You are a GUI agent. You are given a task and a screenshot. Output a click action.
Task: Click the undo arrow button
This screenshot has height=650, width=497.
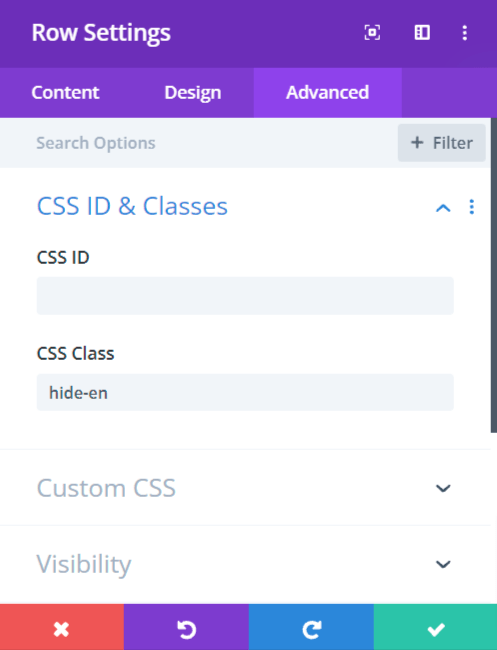(x=187, y=627)
